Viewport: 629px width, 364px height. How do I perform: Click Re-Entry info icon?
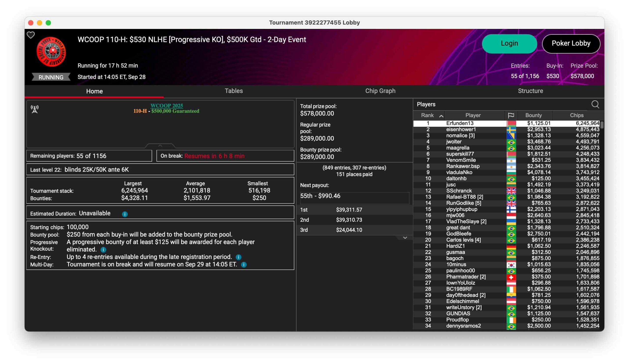click(238, 257)
